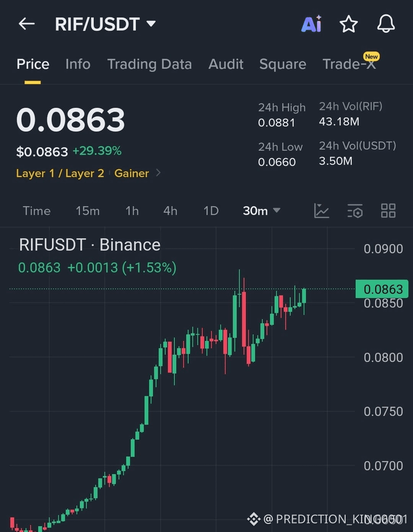Select the 15m chart interval

pos(88,211)
